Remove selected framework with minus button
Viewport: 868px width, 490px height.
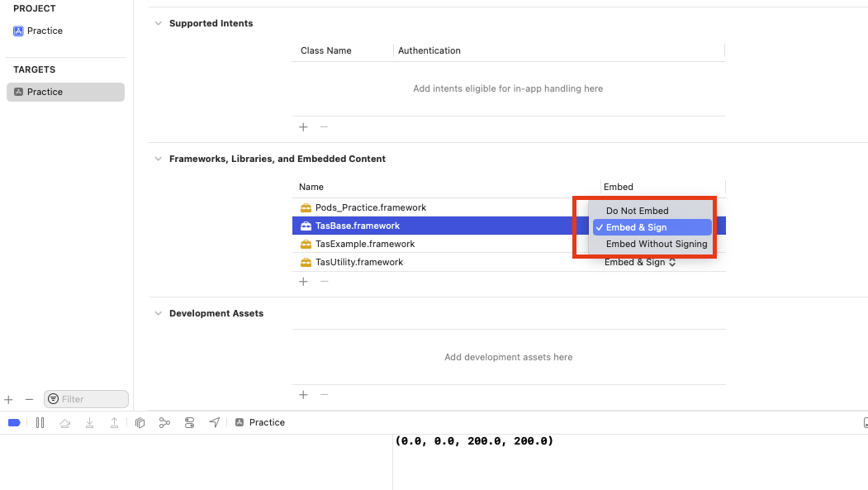pyautogui.click(x=325, y=282)
